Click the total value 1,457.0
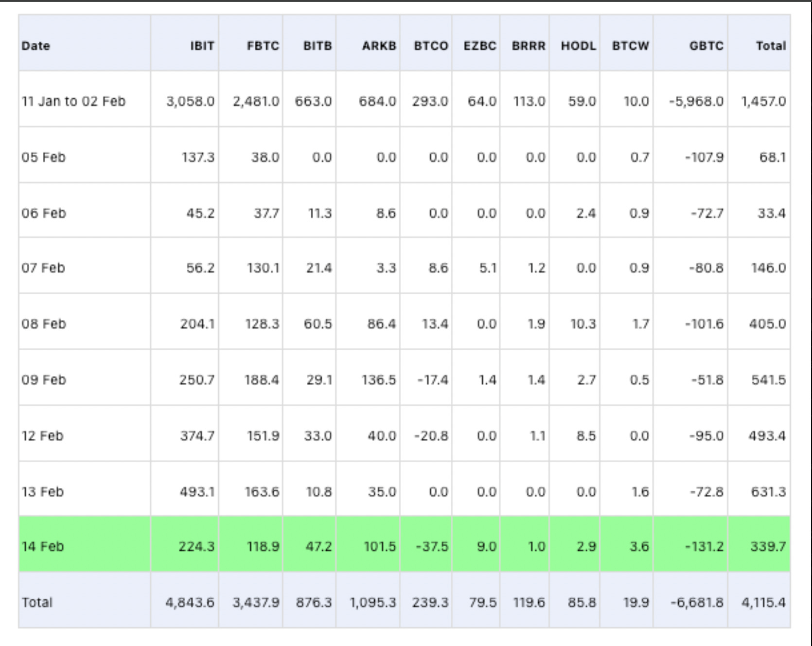Image resolution: width=812 pixels, height=646 pixels. click(763, 101)
